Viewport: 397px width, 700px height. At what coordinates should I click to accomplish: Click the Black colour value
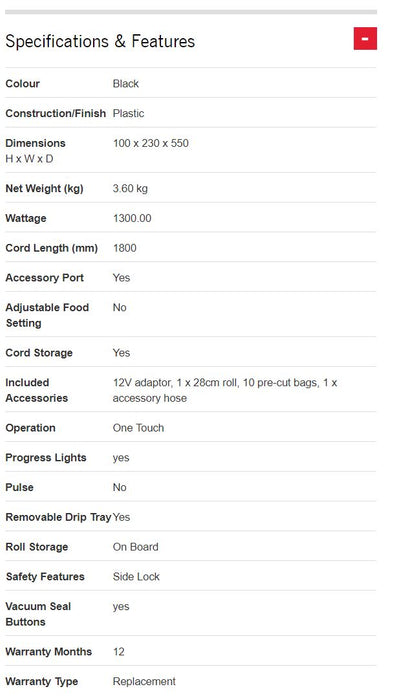coord(125,84)
